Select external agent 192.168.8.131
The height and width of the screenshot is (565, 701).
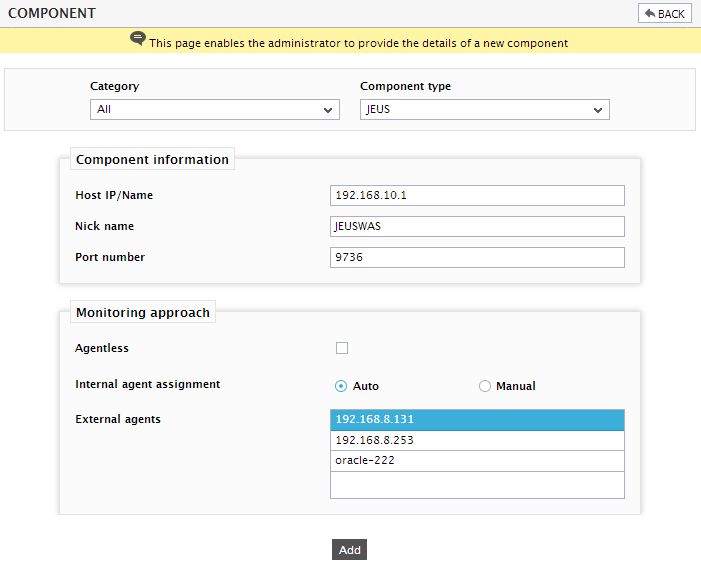tap(477, 420)
